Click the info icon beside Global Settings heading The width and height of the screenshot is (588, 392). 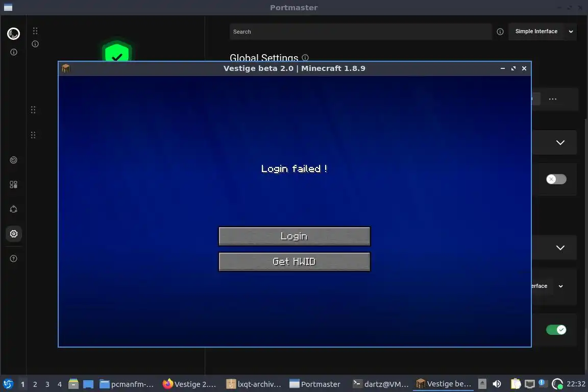point(305,57)
